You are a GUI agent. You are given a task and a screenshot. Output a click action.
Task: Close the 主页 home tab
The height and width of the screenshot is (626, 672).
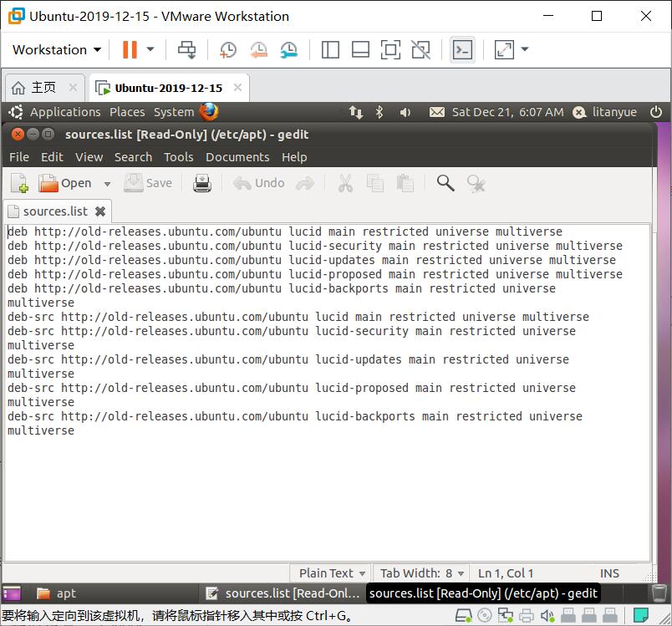(74, 88)
